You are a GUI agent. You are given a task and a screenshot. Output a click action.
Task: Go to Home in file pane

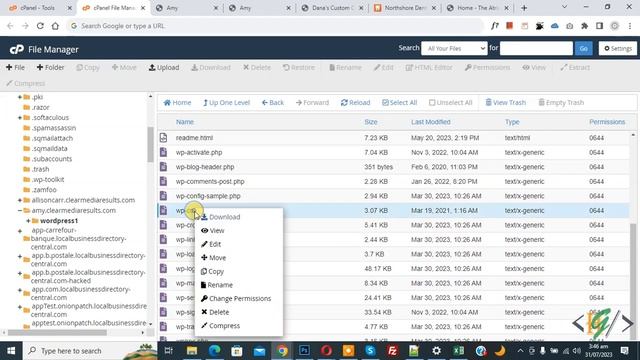tap(177, 102)
